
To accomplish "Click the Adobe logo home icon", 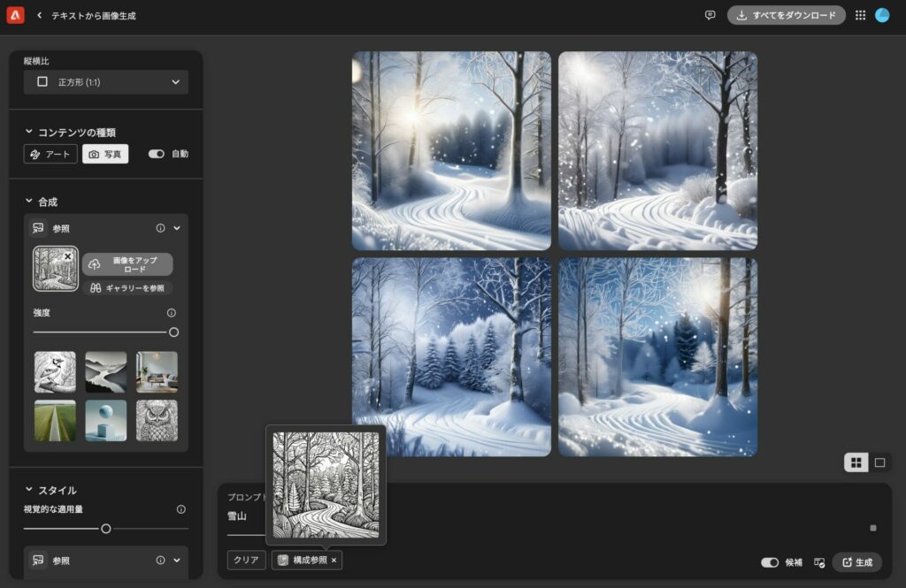I will coord(15,15).
